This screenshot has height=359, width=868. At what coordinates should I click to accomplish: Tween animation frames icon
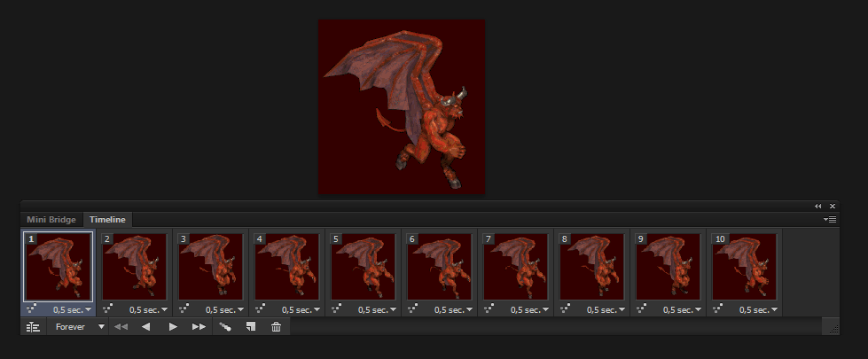(224, 327)
